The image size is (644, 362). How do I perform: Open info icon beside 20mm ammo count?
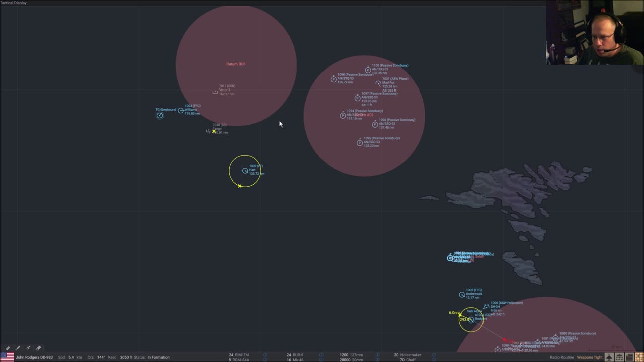(377, 360)
